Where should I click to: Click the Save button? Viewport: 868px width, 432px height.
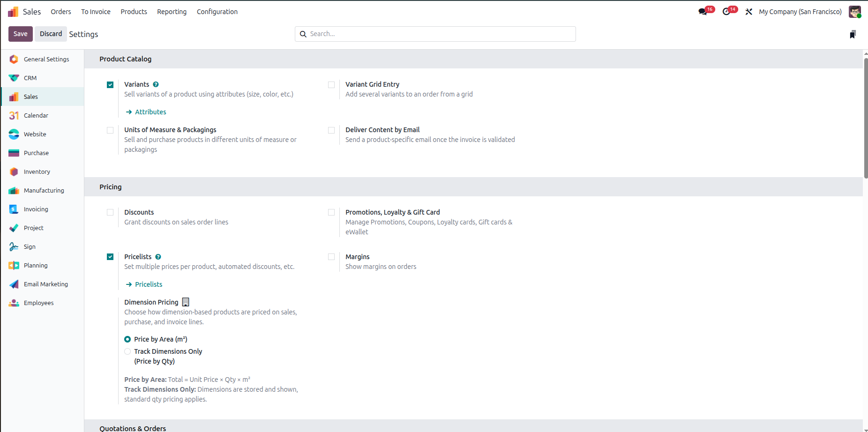pos(21,34)
